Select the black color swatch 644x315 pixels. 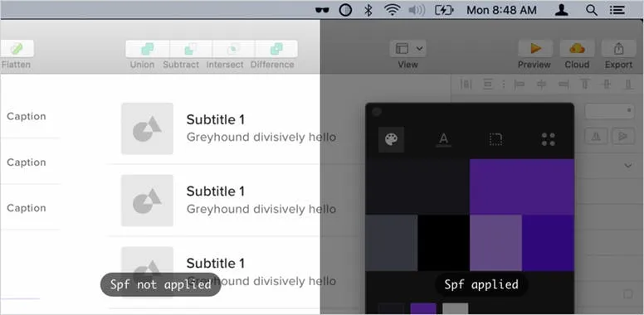tap(443, 243)
